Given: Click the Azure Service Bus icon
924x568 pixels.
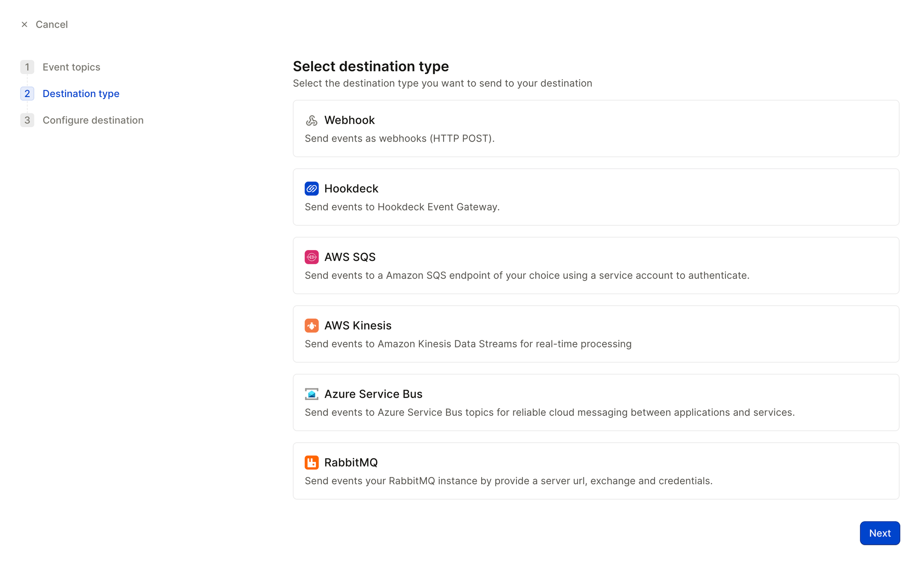Looking at the screenshot, I should pos(312,394).
